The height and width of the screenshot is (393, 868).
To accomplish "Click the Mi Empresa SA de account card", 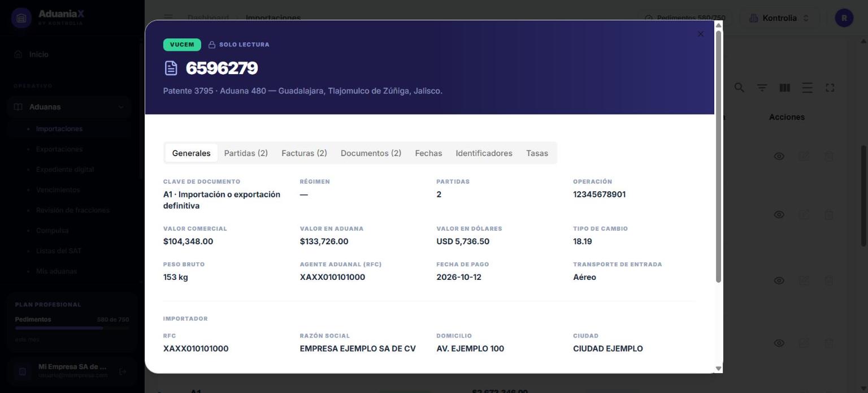I will coord(72,371).
